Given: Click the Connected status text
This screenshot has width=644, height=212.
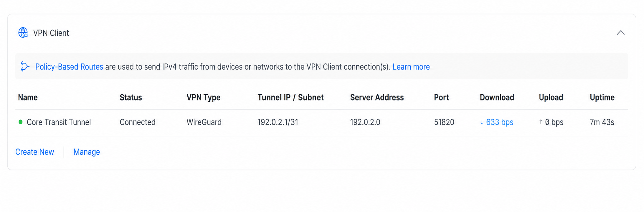Looking at the screenshot, I should point(138,122).
